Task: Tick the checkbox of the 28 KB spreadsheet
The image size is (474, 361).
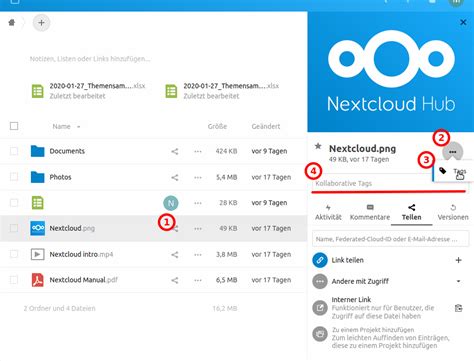Action: (x=14, y=202)
